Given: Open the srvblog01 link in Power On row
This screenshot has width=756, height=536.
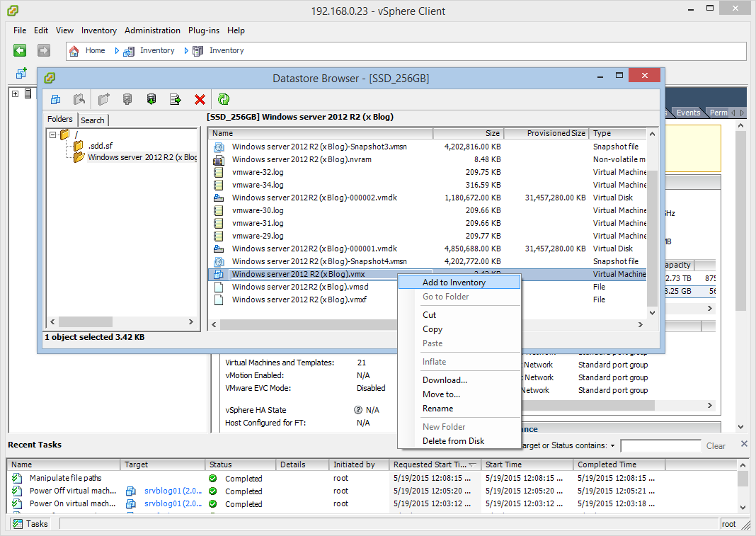Looking at the screenshot, I should point(173,503).
